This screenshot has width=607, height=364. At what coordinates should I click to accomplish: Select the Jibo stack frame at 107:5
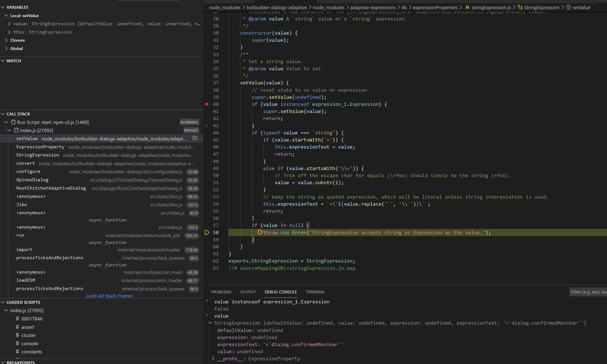(x=101, y=205)
